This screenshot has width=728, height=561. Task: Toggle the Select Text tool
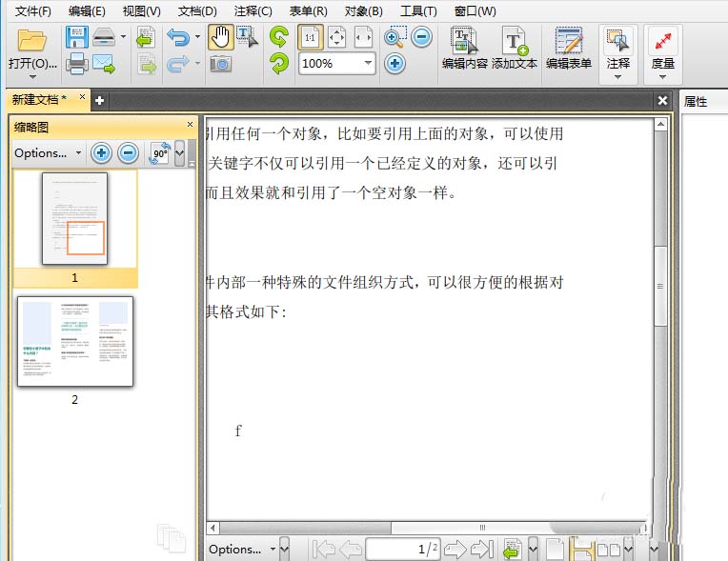coord(247,37)
